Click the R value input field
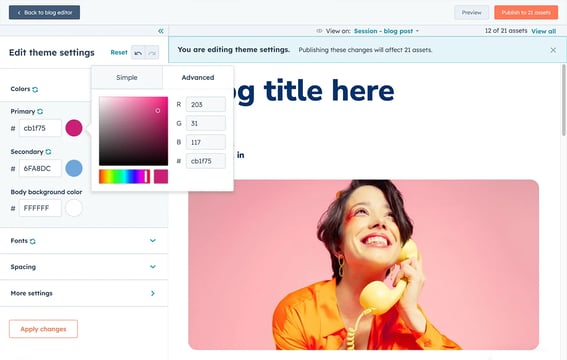 [x=206, y=104]
